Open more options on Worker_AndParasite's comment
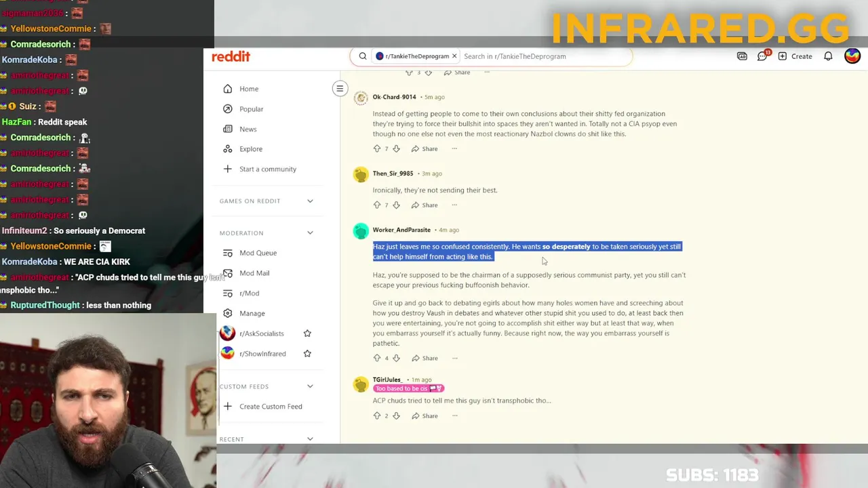The height and width of the screenshot is (488, 868). tap(454, 358)
